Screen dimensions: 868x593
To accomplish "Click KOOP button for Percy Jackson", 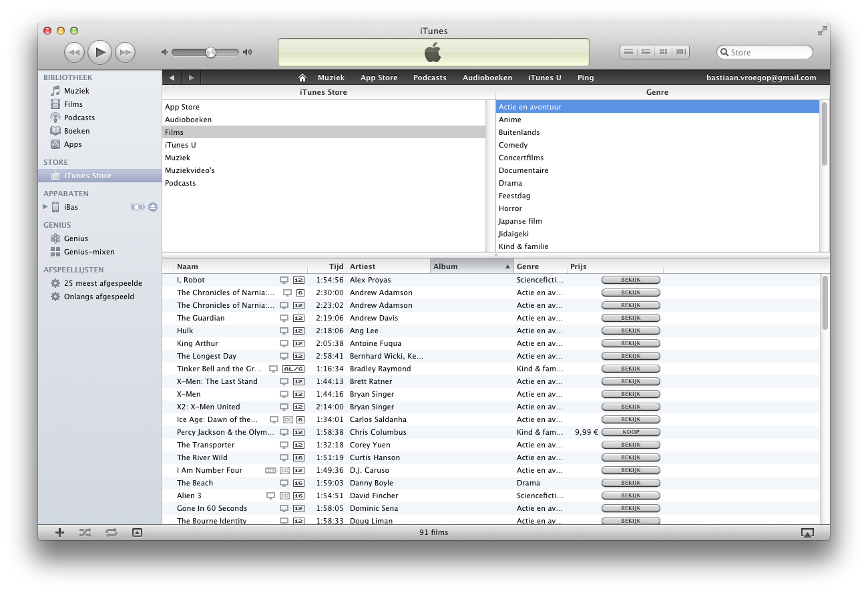I will [630, 432].
